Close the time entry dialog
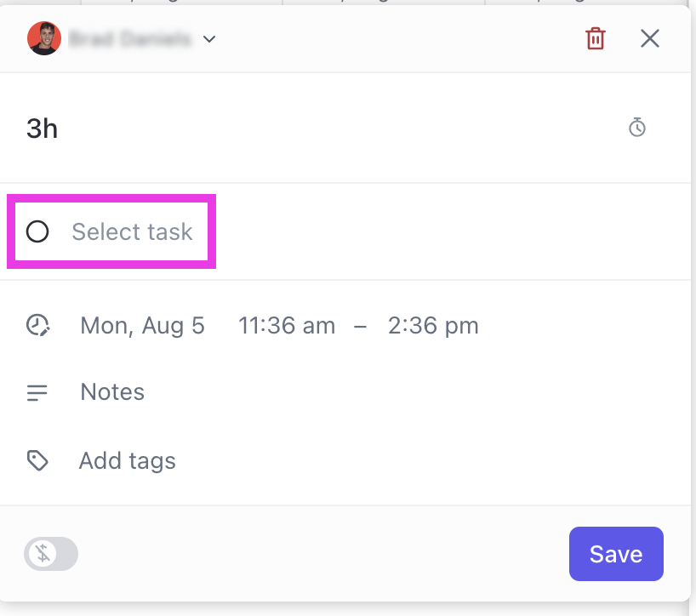 [x=650, y=39]
